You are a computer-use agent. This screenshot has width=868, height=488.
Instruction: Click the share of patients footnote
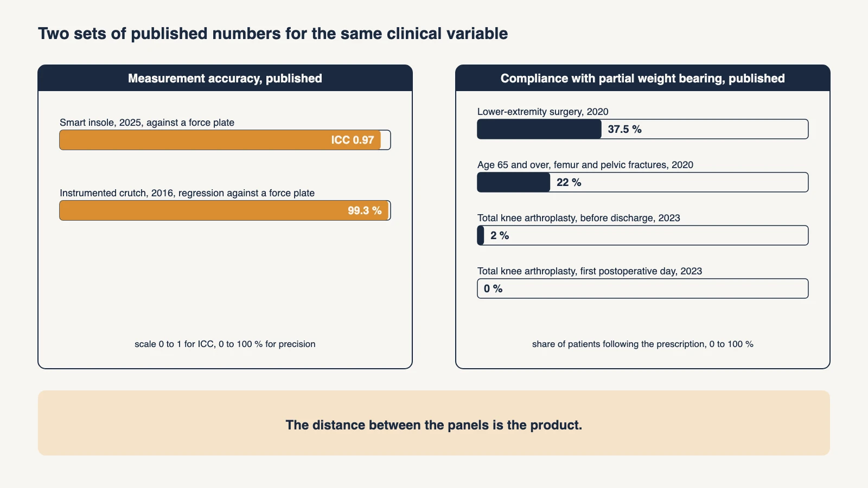coord(643,344)
